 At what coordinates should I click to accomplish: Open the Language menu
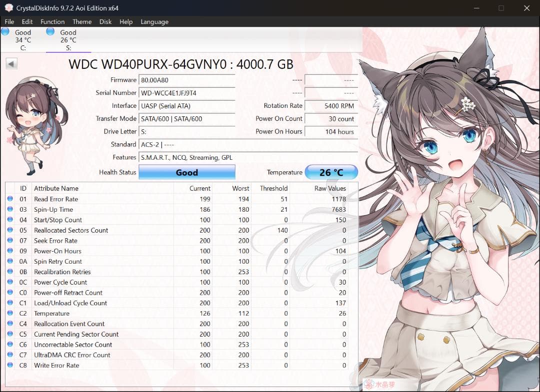154,21
